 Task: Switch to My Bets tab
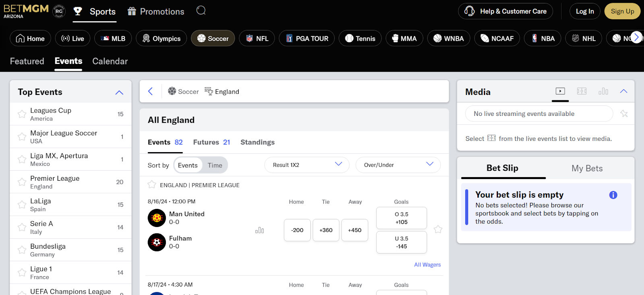pos(587,168)
